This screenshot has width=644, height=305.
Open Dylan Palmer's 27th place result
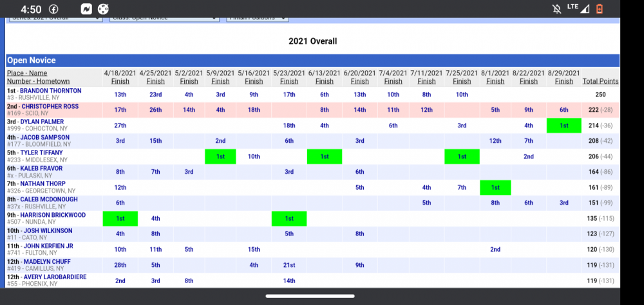coord(120,125)
